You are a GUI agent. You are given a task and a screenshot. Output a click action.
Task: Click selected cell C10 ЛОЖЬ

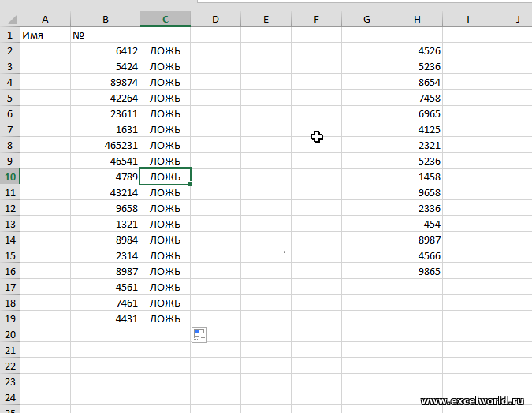(x=166, y=177)
